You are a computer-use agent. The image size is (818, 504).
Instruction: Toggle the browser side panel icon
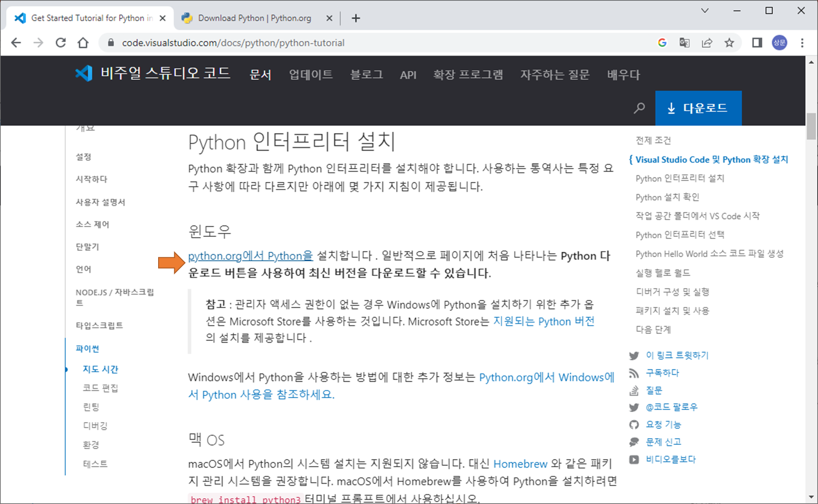click(757, 43)
